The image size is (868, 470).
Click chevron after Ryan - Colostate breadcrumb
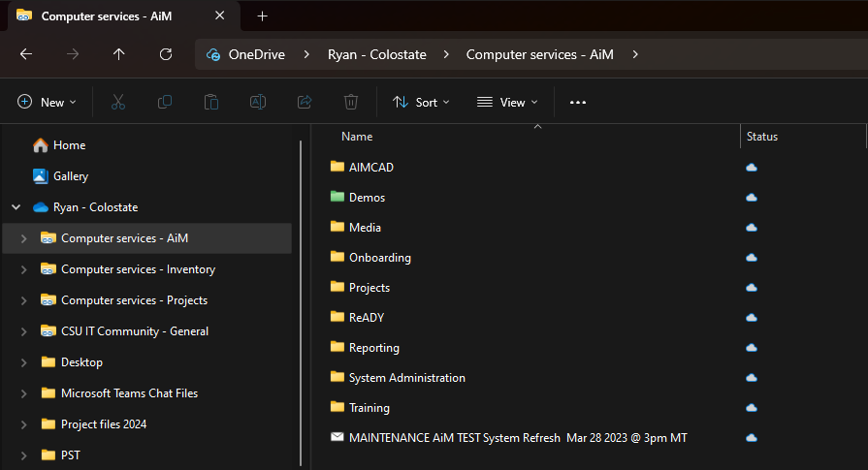pyautogui.click(x=446, y=54)
